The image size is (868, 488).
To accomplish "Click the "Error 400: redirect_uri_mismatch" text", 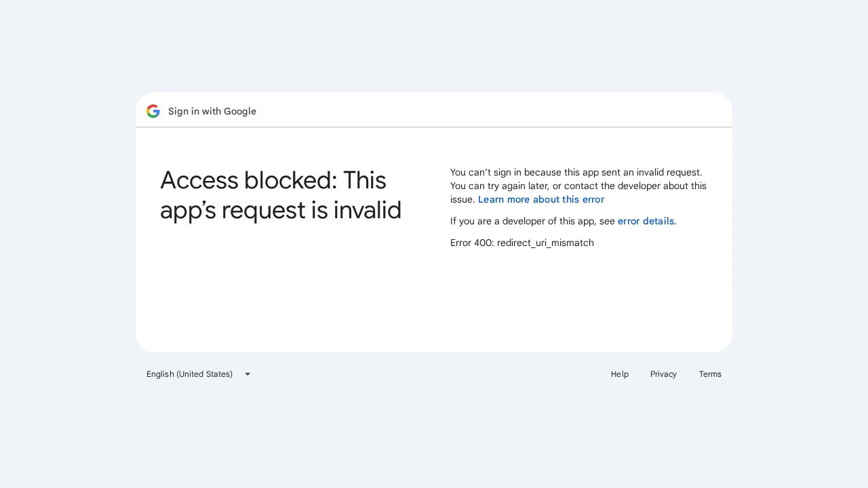I will (x=521, y=243).
